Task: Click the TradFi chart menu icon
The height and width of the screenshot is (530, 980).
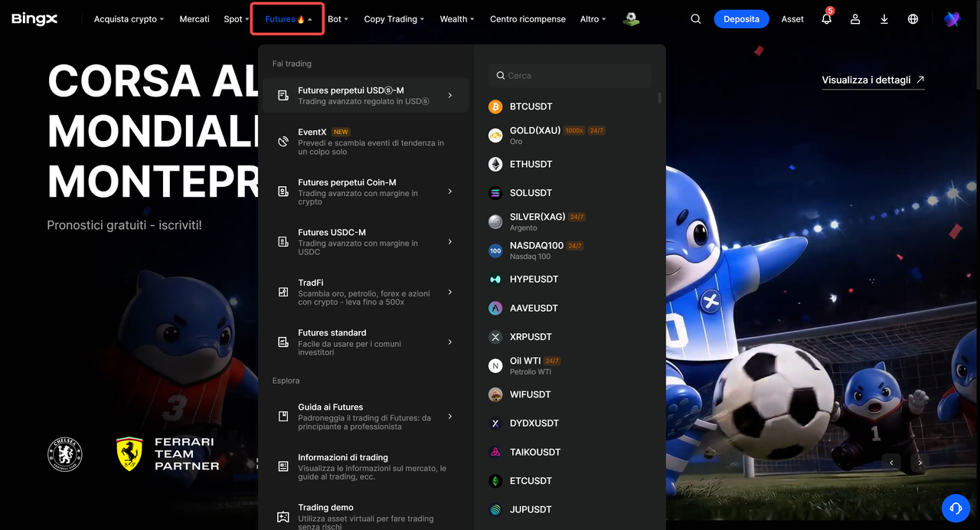Action: tap(283, 292)
